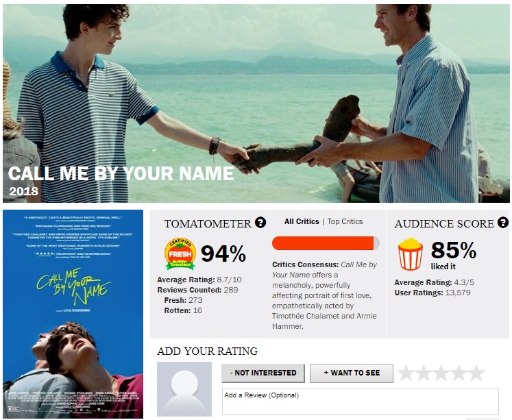
Task: Click the hero still image from the film
Action: [256, 103]
